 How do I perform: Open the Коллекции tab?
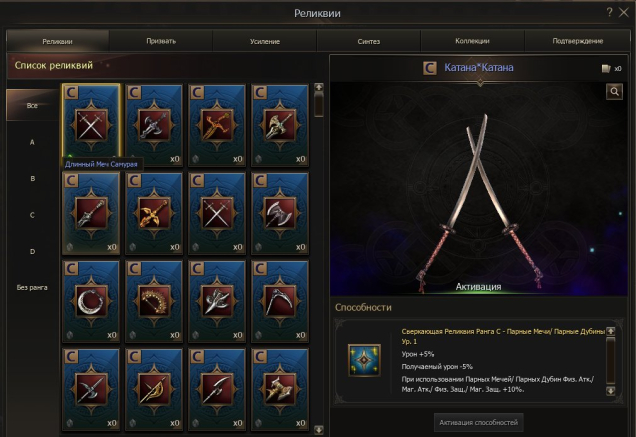click(x=472, y=41)
